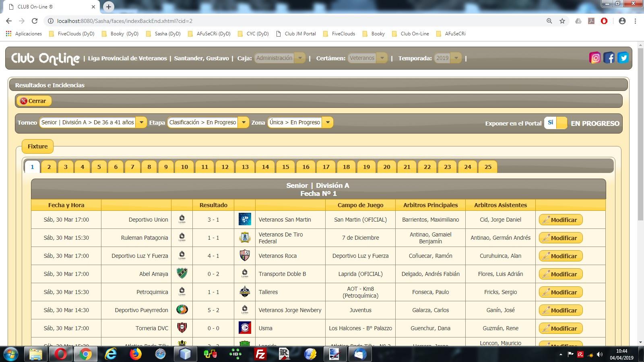Bookmark this page with the star icon
Image resolution: width=644 pixels, height=362 pixels.
pyautogui.click(x=562, y=21)
